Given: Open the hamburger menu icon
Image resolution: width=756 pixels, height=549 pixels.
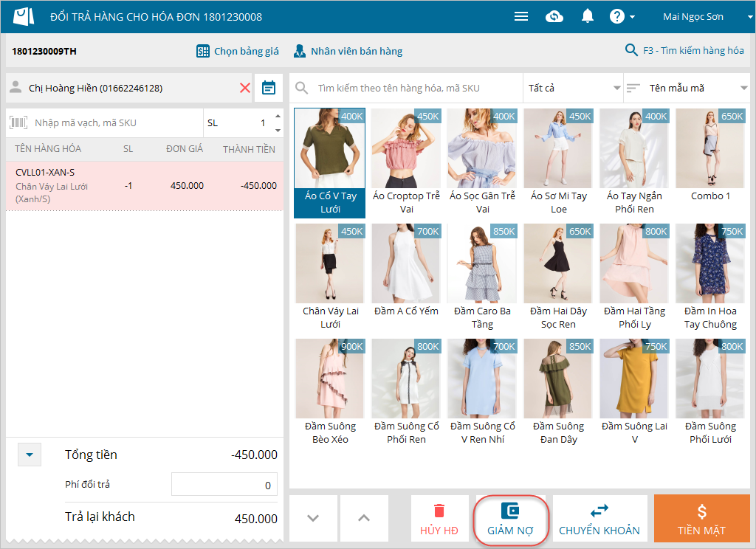Looking at the screenshot, I should (x=521, y=16).
